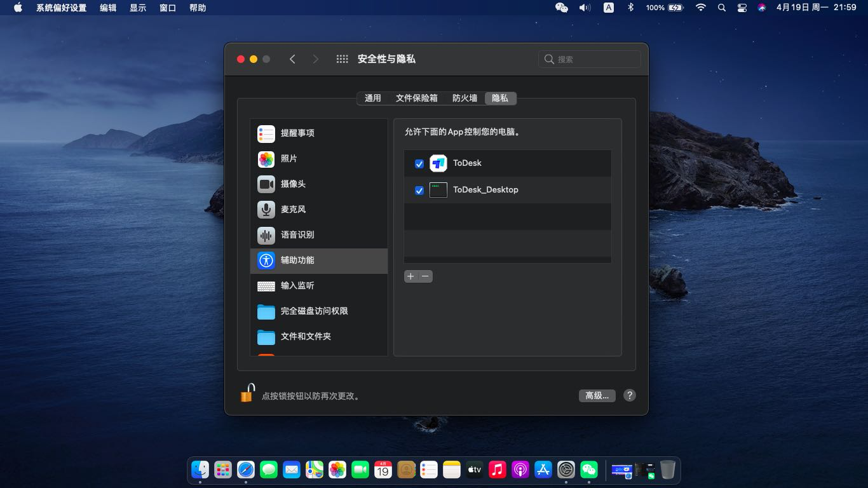Open Finder from the Dock
This screenshot has width=868, height=488.
[200, 470]
